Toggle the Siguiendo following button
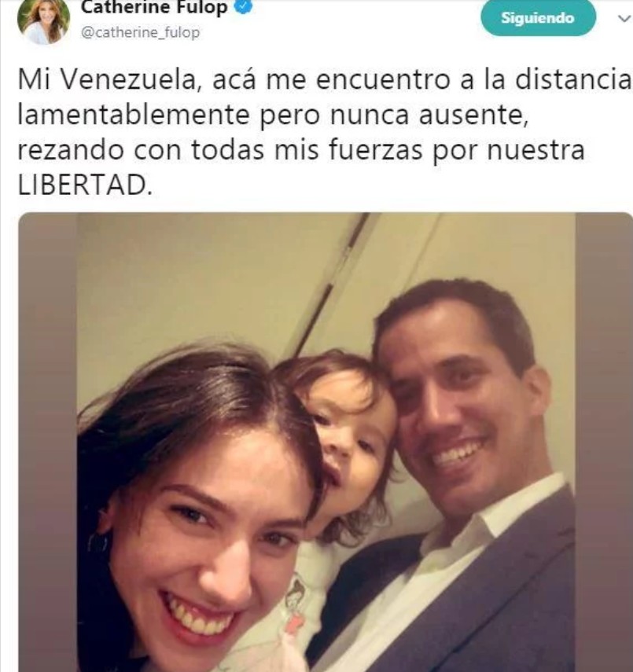Viewport: 633px width, 672px height. click(538, 18)
